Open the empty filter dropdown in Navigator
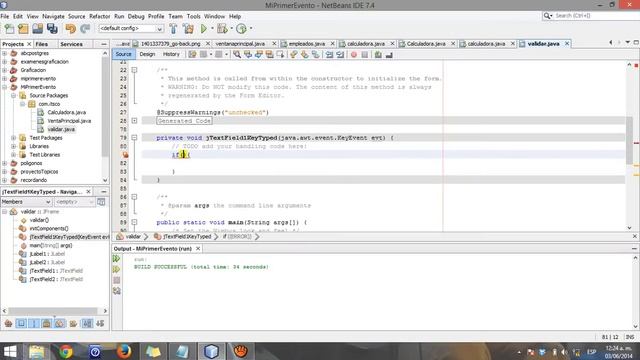Viewport: 640px width, 360px height. click(74, 202)
